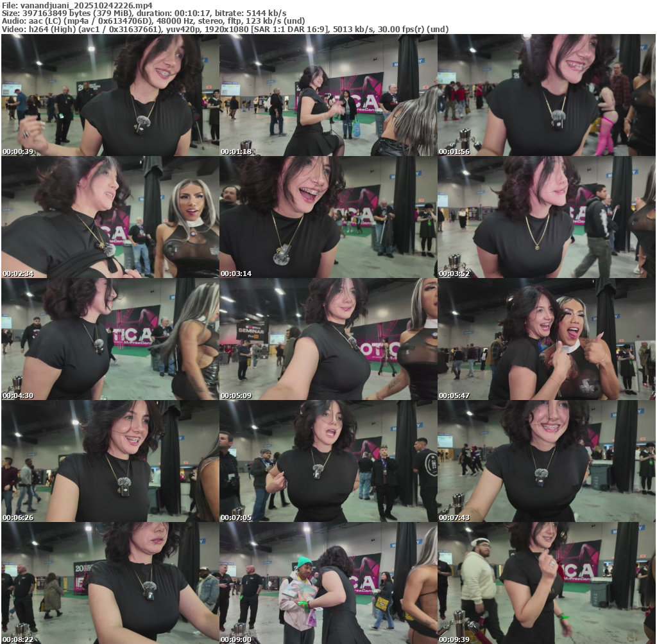Open the thumbnail frame at 00:00:39

110,95
